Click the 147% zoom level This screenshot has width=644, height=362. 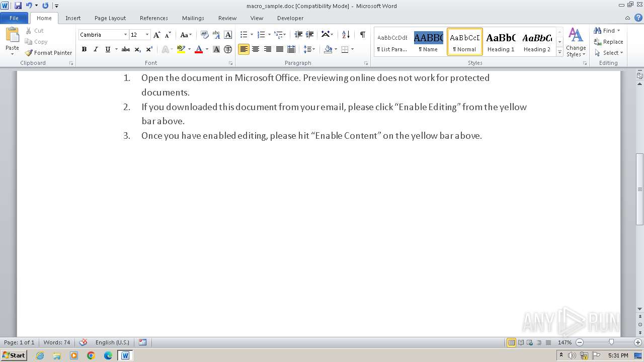[x=565, y=342]
